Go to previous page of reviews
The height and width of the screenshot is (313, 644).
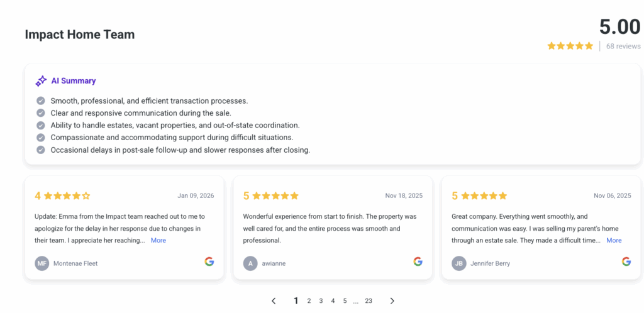tap(274, 301)
